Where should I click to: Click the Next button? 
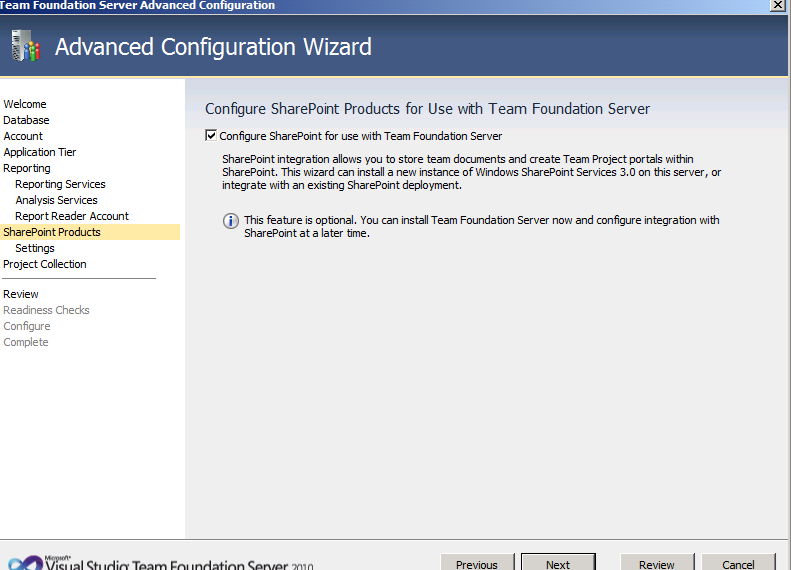point(558,562)
